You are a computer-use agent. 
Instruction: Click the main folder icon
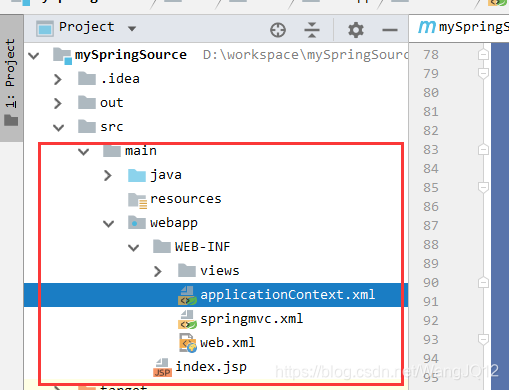112,150
